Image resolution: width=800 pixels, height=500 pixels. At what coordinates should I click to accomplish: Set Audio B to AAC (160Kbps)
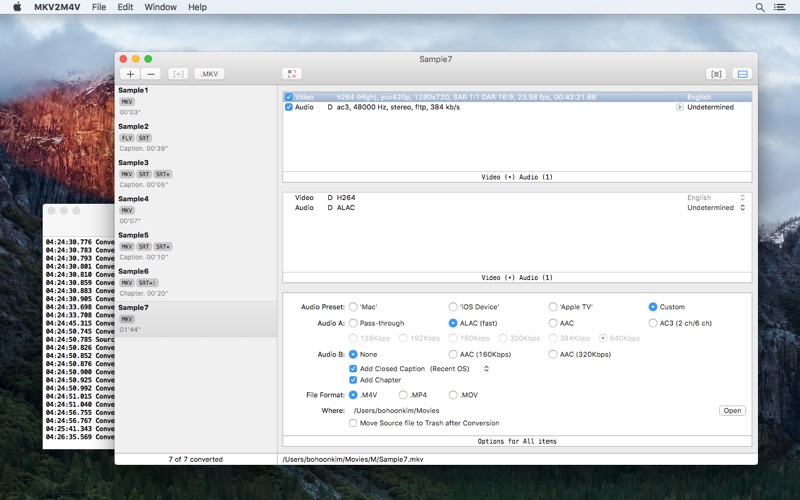pyautogui.click(x=453, y=354)
